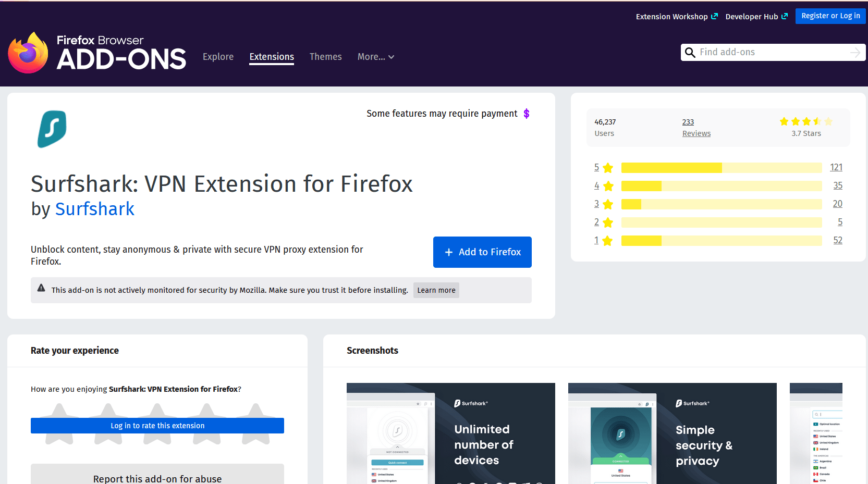Click the Rate your experience heading
Viewport: 868px width, 484px height.
75,351
